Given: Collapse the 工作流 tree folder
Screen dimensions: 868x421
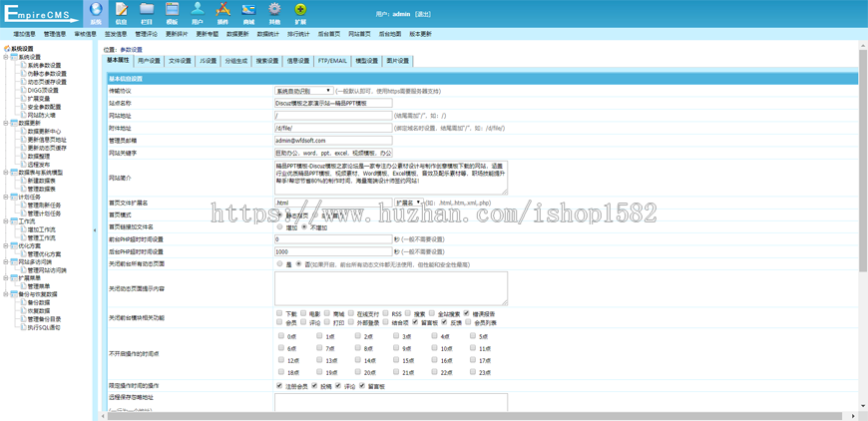Looking at the screenshot, I should (6, 220).
